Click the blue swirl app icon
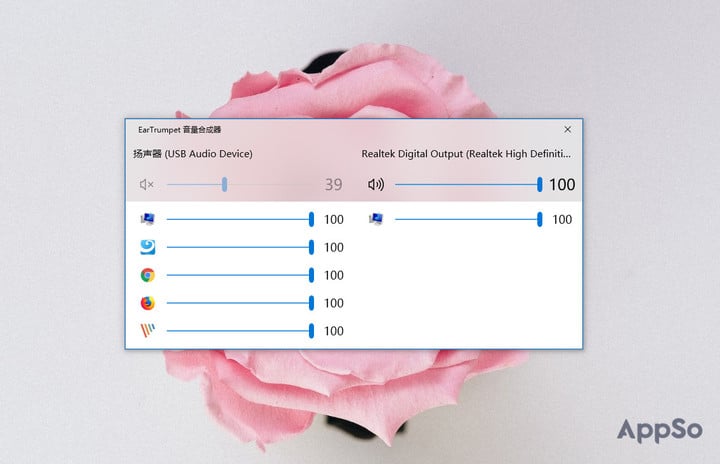The height and width of the screenshot is (464, 720). point(147,247)
